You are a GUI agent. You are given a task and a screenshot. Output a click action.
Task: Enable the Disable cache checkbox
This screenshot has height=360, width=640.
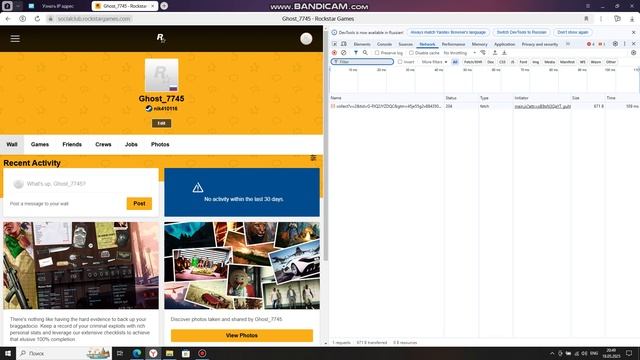point(411,53)
